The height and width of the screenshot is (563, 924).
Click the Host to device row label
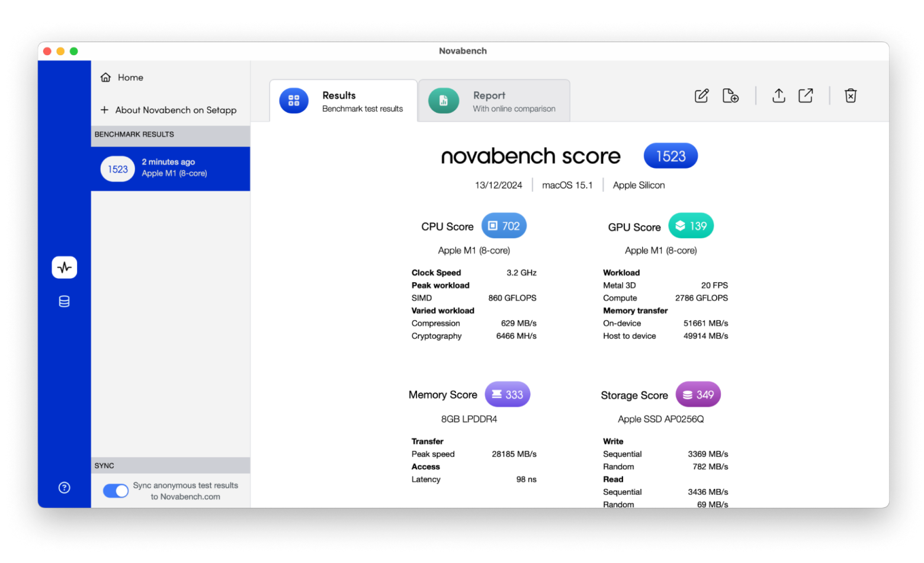tap(629, 336)
